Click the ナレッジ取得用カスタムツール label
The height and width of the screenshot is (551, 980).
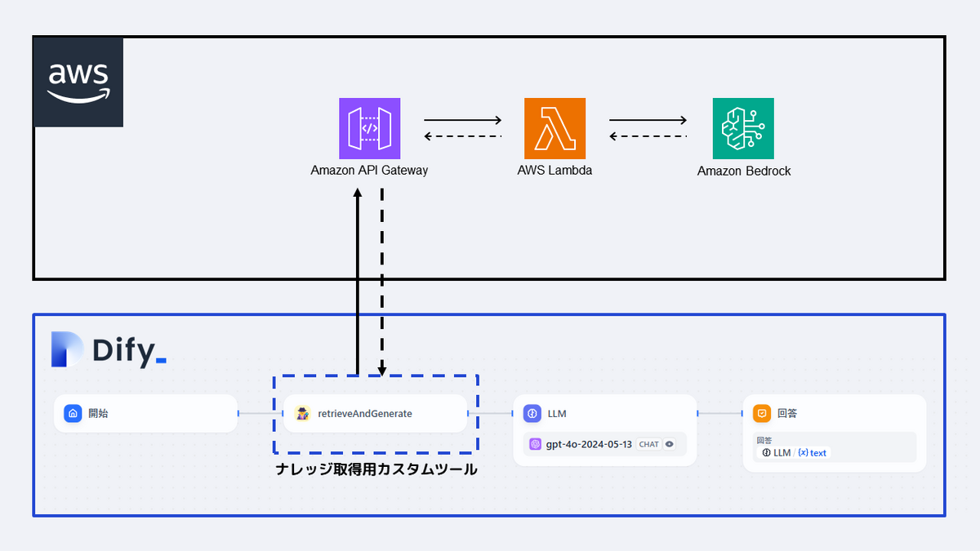pos(376,469)
